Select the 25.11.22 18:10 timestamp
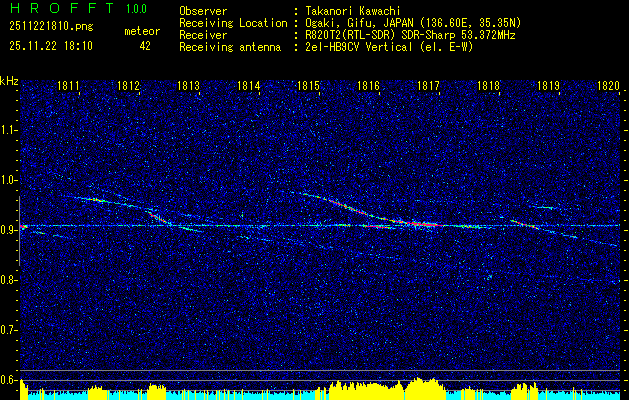 coord(49,46)
